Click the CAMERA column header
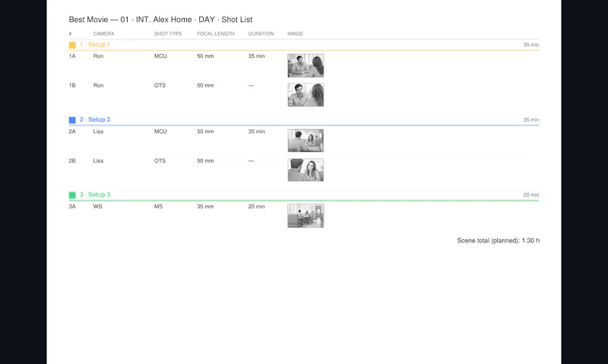This screenshot has height=364, width=608. click(103, 33)
